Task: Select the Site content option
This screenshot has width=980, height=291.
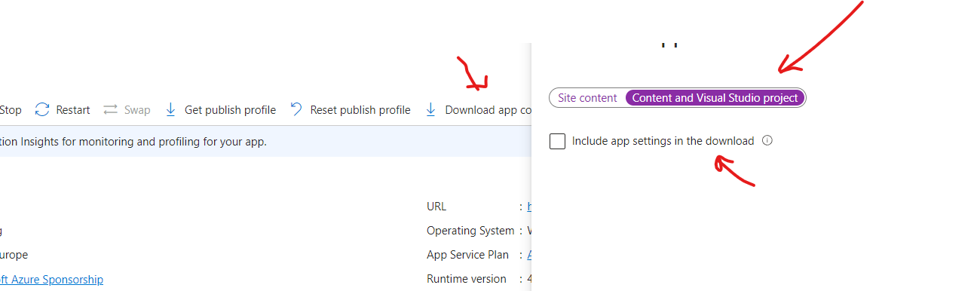Action: 587,98
